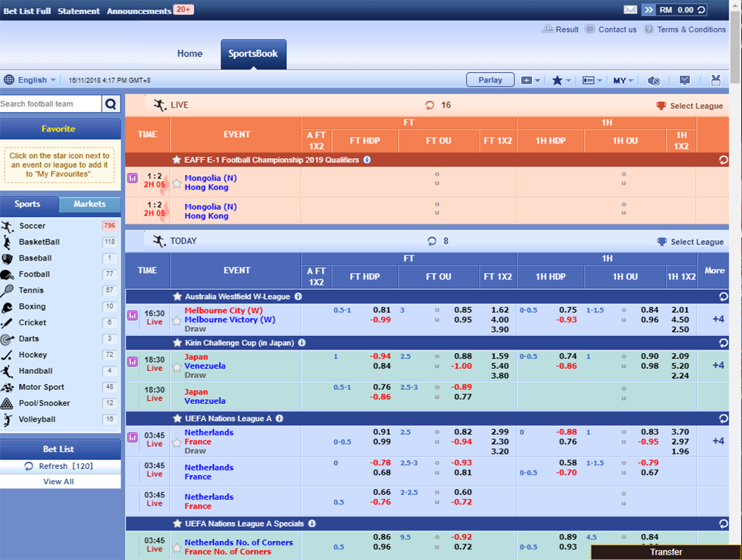
Task: Open the Home tab
Action: 190,54
